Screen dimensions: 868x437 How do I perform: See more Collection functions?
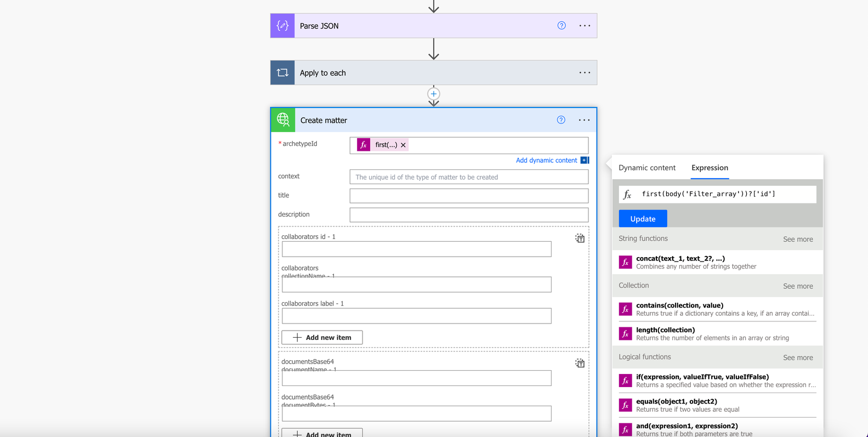click(798, 286)
